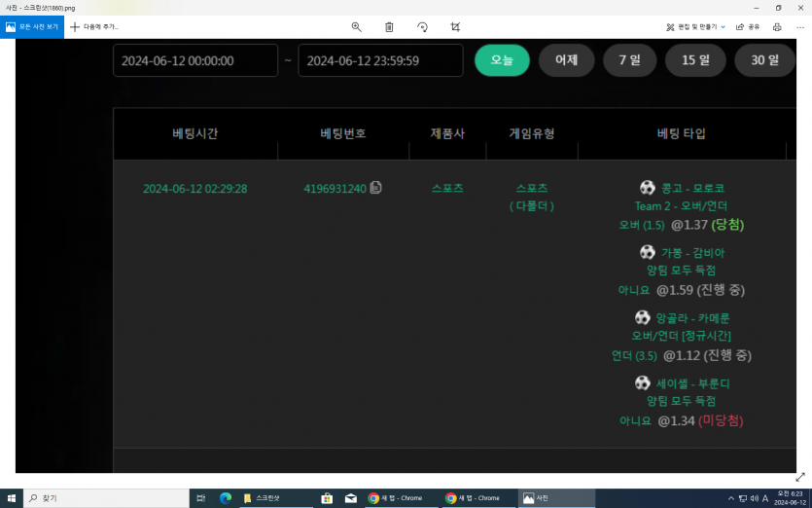
Task: Click the 스포츠 (다폴더) game type
Action: point(532,197)
